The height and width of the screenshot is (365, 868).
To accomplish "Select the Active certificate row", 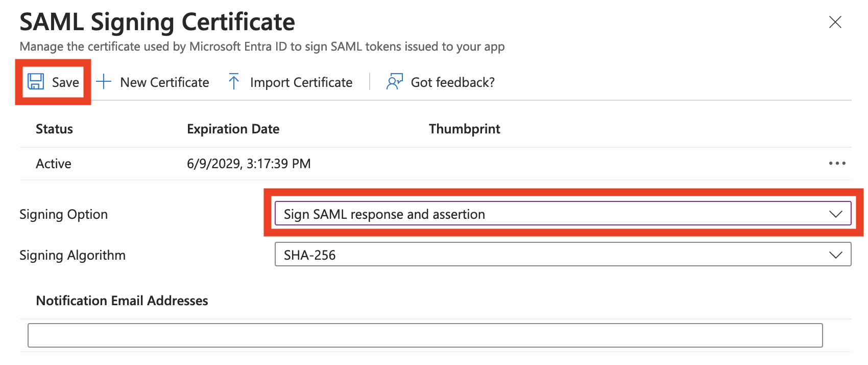I will tap(435, 164).
